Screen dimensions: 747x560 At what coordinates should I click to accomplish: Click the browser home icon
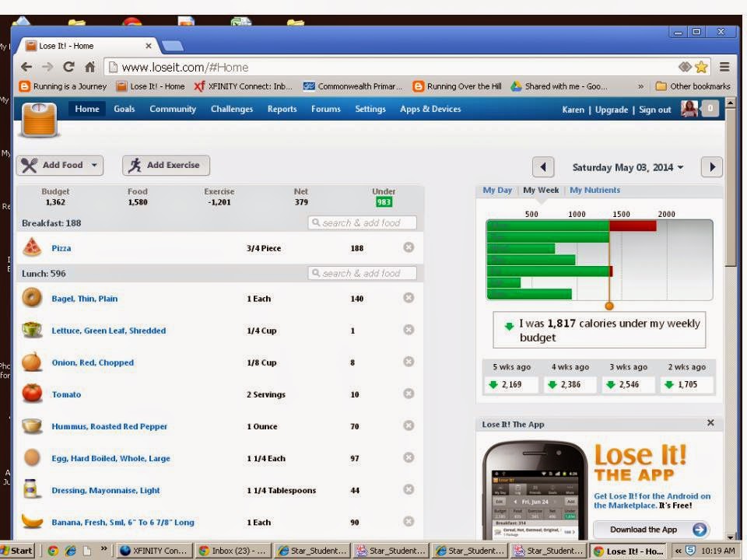pos(89,67)
